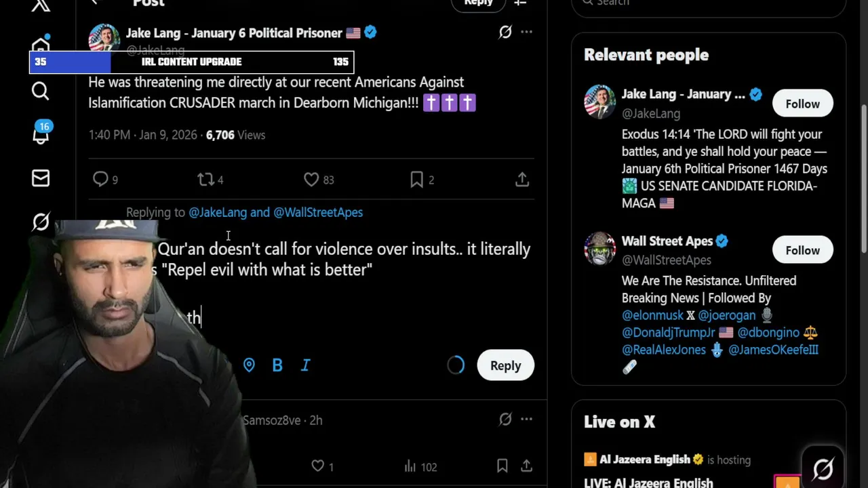868x488 pixels.
Task: Open the @elonmusk profile link
Action: click(x=652, y=315)
